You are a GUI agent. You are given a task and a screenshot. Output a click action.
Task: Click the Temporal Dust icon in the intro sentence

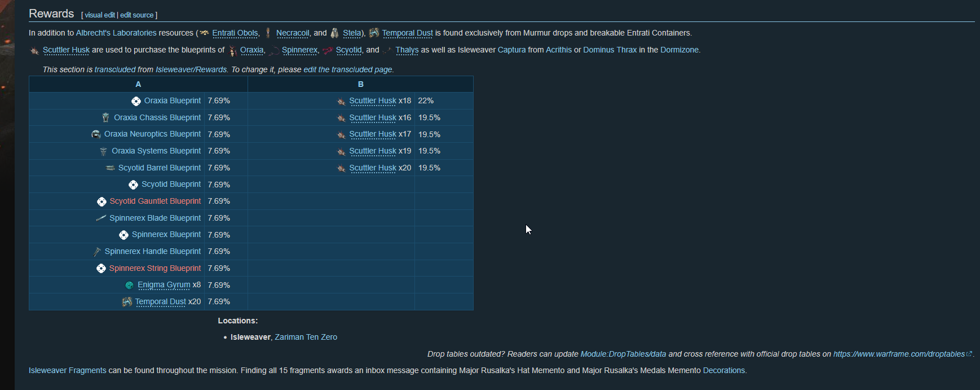[x=374, y=33]
